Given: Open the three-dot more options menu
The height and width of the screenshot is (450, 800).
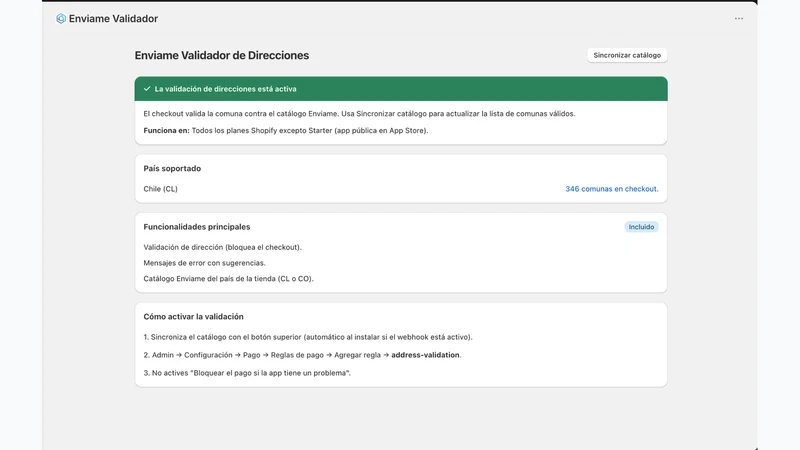Looking at the screenshot, I should point(739,18).
